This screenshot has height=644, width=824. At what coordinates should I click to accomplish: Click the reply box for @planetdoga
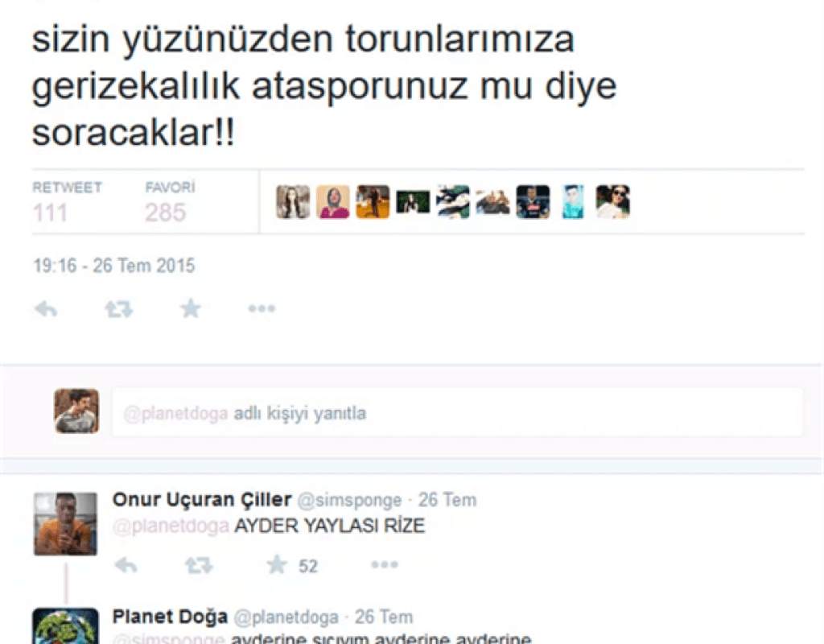click(x=457, y=413)
